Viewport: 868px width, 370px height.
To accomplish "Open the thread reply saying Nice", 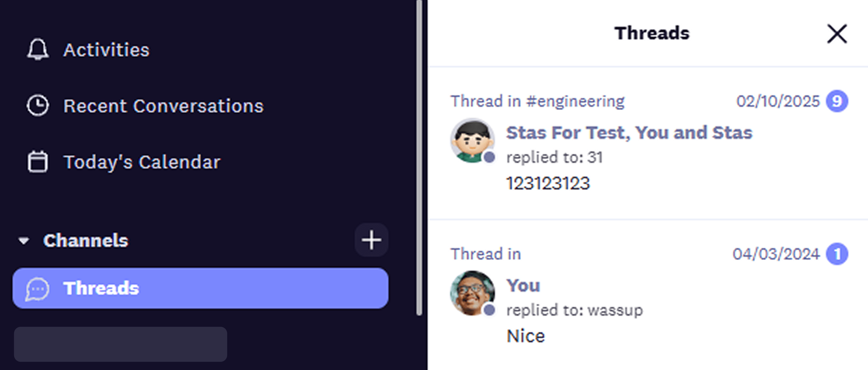I will pos(526,336).
